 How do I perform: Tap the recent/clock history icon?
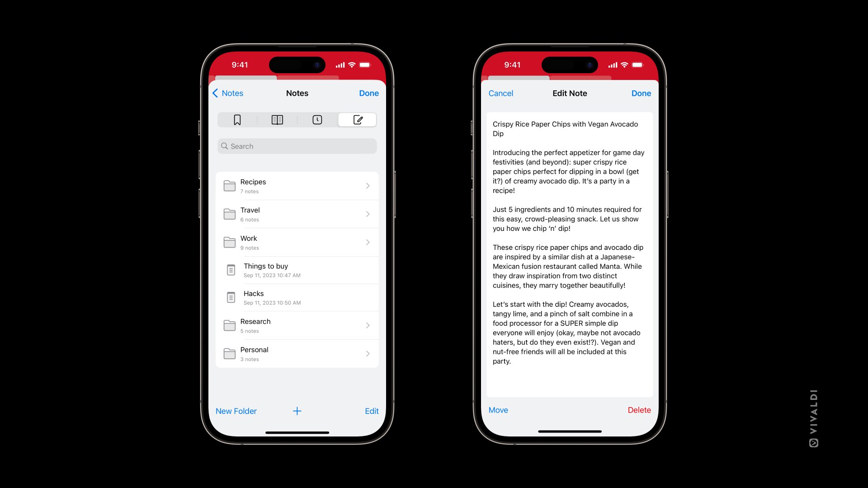click(x=316, y=120)
